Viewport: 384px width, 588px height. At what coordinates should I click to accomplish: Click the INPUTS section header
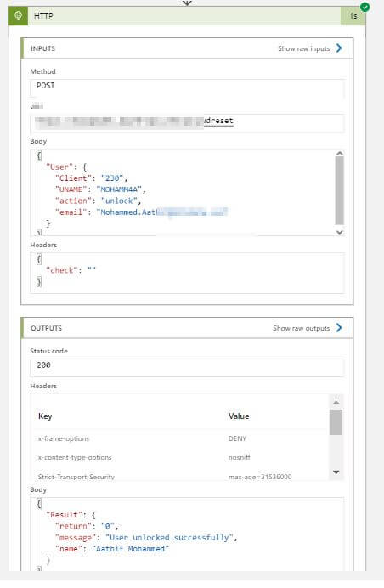coord(187,48)
